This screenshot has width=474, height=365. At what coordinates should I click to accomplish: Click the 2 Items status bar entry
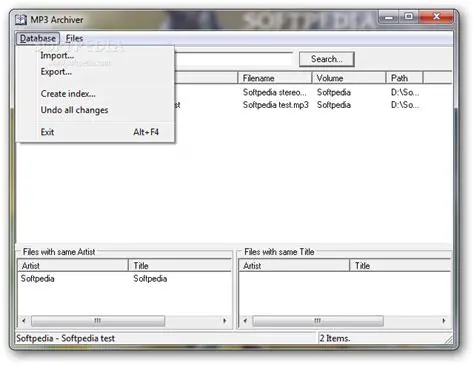pos(335,338)
